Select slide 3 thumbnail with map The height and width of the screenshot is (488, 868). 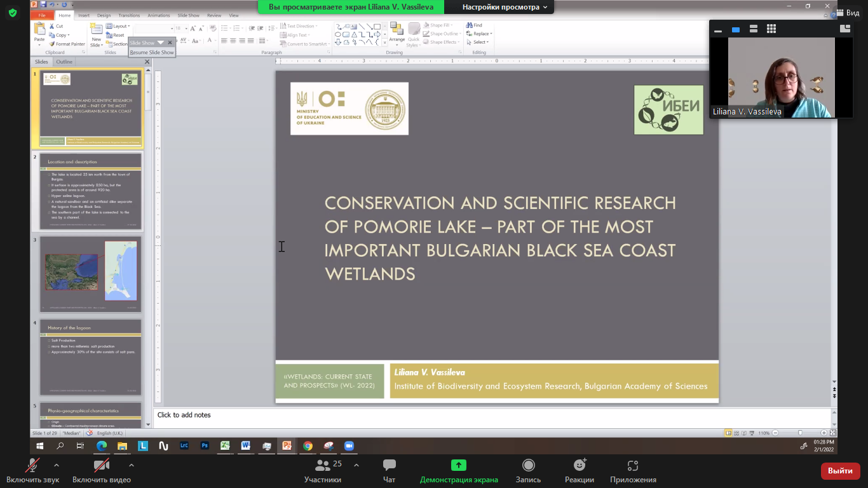pyautogui.click(x=90, y=273)
